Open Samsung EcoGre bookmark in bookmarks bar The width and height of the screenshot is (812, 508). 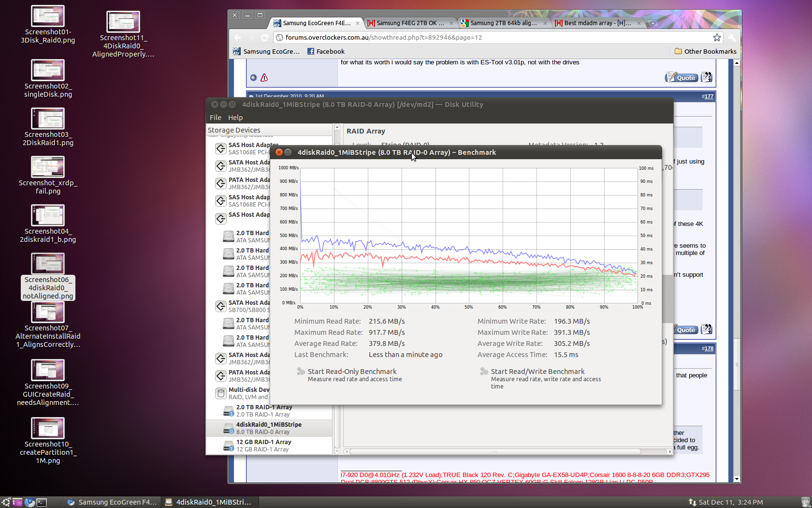click(x=266, y=51)
